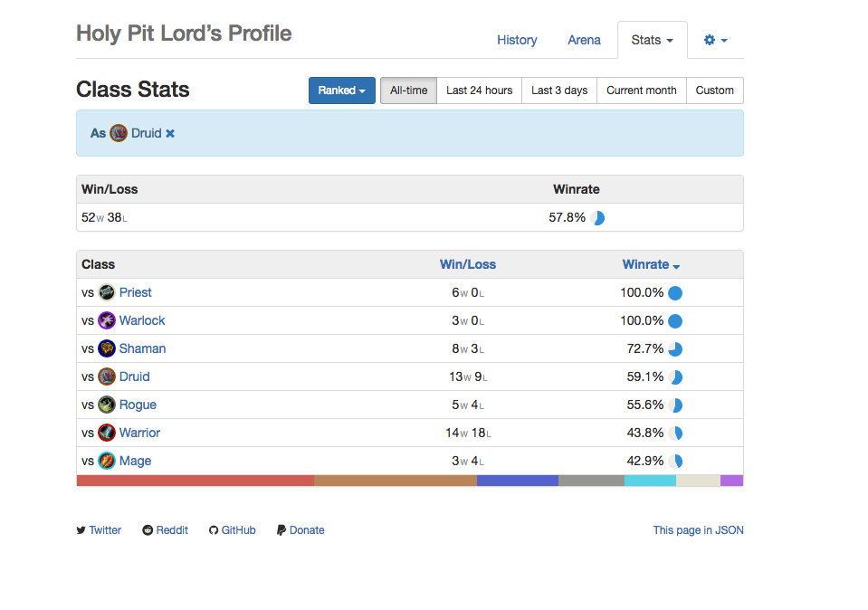This screenshot has height=610, width=868.
Task: Switch range to Last 24 hours
Action: pos(479,91)
